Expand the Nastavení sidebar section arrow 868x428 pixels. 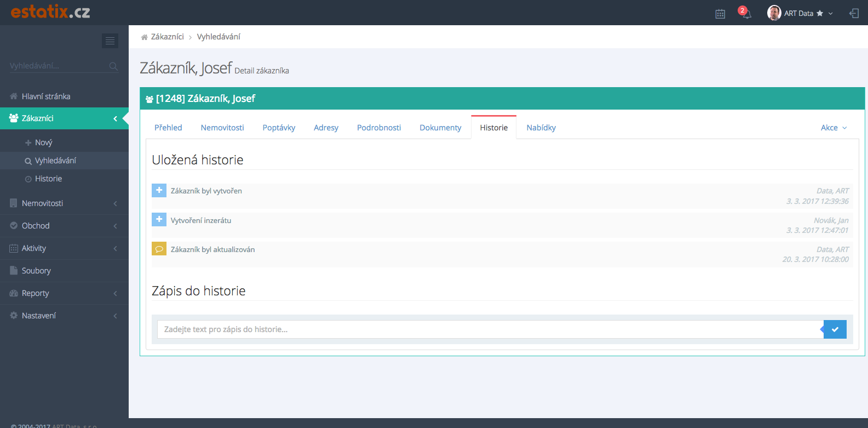[x=115, y=316]
